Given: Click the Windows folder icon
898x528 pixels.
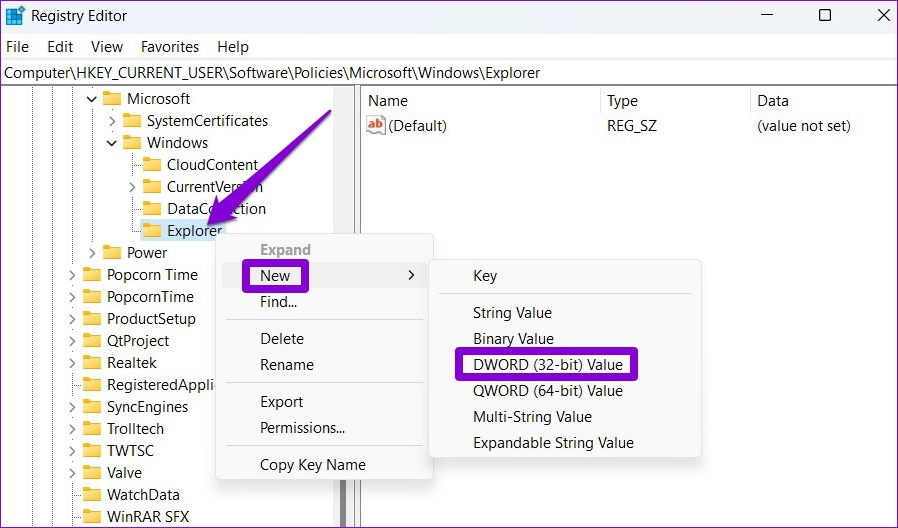Looking at the screenshot, I should coord(132,143).
